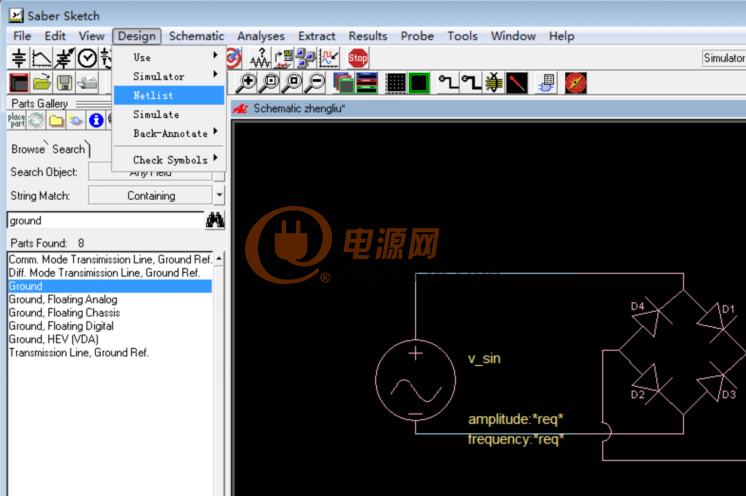Select the v_sin source symbol in schematic
Screen dimensions: 746x496
[x=415, y=380]
